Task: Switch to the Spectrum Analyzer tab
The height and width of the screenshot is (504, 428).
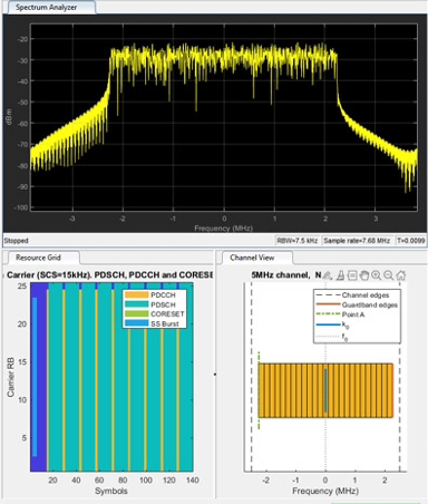Action: point(46,7)
